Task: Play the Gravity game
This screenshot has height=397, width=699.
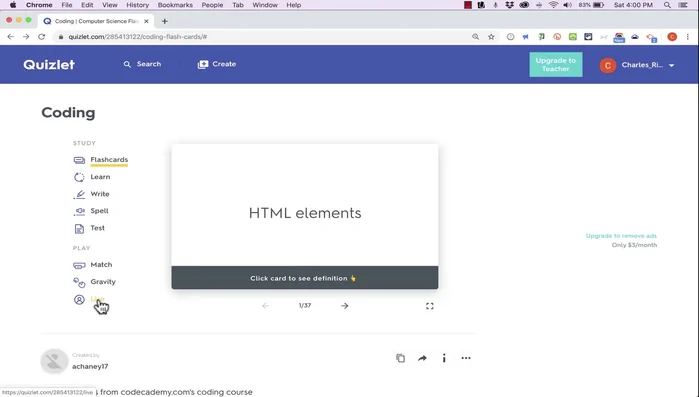Action: click(103, 282)
